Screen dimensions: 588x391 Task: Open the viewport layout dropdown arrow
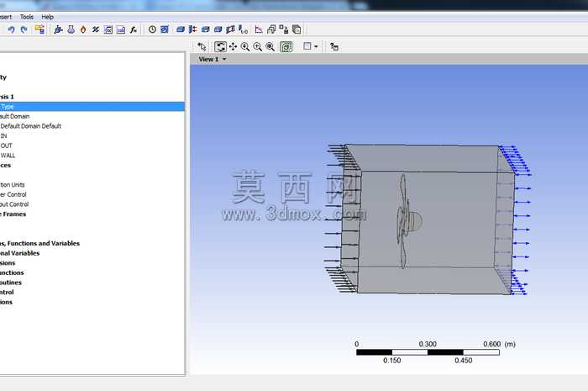point(316,46)
